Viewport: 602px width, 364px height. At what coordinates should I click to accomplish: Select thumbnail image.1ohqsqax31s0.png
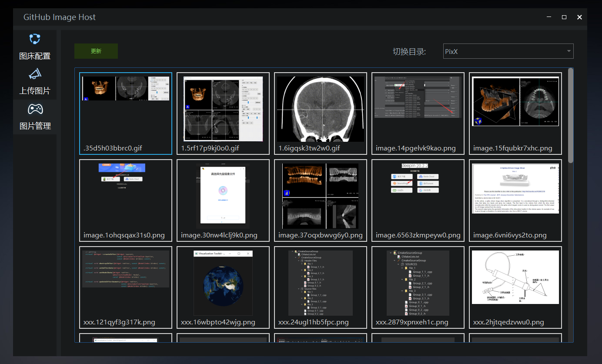tap(126, 200)
